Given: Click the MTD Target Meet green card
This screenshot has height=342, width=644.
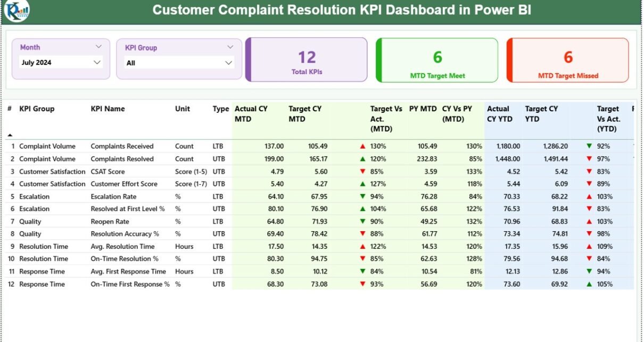Looking at the screenshot, I should click(x=437, y=60).
